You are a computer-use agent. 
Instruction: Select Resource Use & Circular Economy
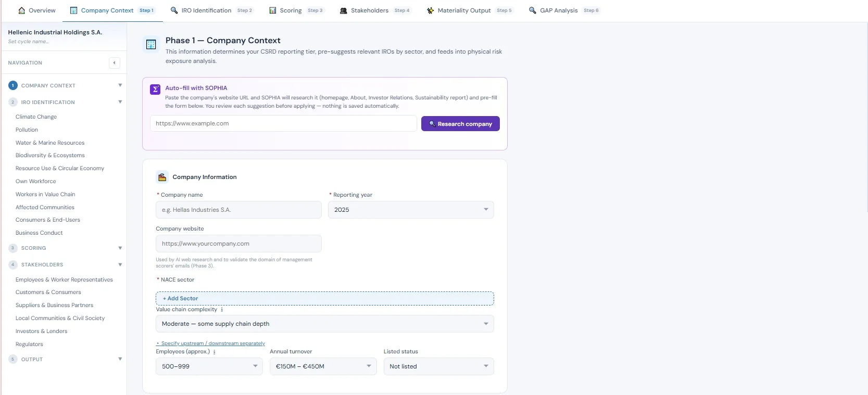[60, 169]
